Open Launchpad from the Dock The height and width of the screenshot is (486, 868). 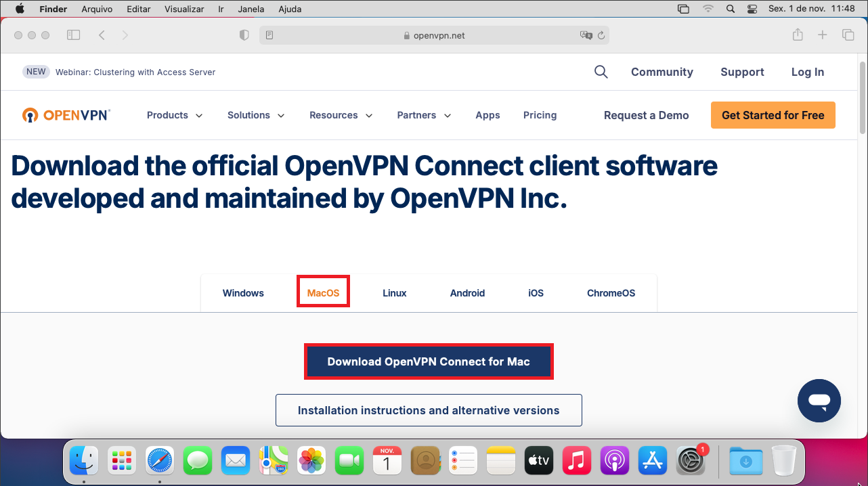point(122,461)
